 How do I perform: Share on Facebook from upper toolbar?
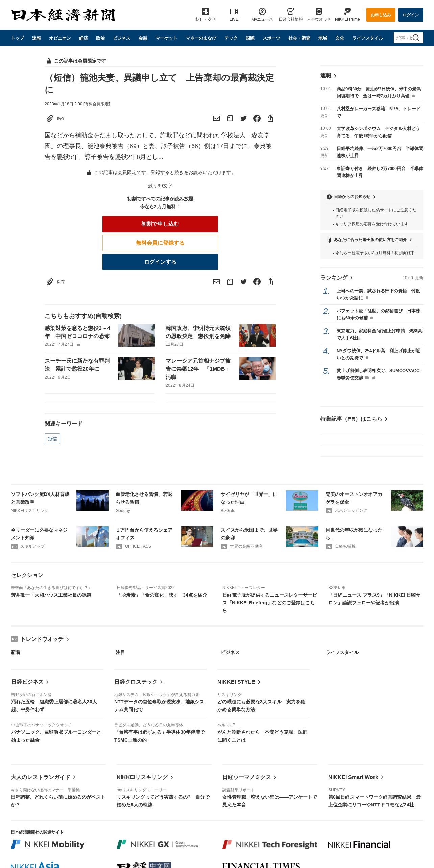click(257, 118)
